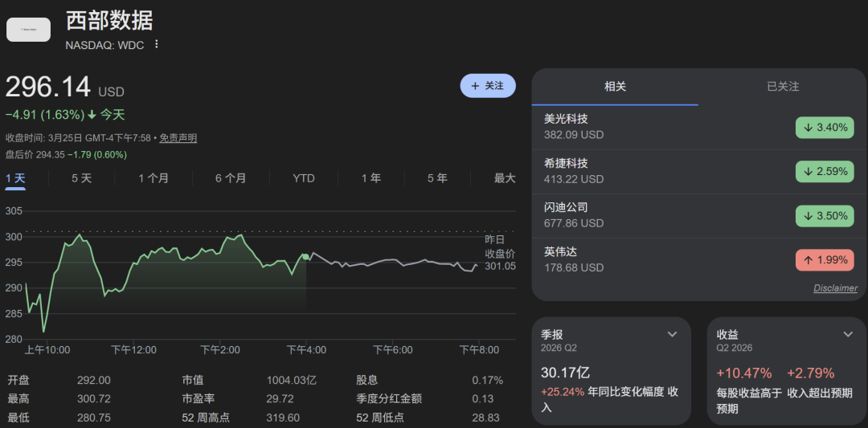
Task: Switch chart to 5 天 range
Action: [x=81, y=178]
